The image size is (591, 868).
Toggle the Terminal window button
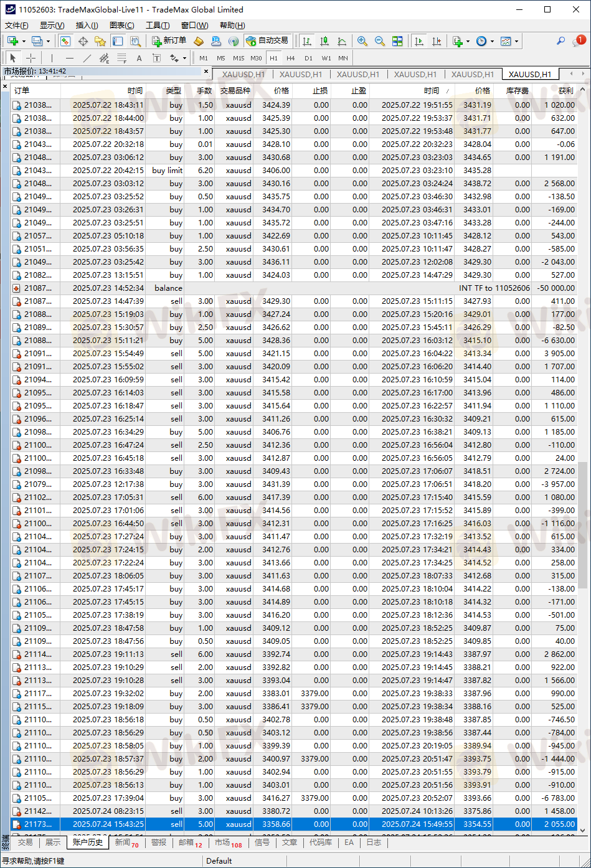point(118,41)
